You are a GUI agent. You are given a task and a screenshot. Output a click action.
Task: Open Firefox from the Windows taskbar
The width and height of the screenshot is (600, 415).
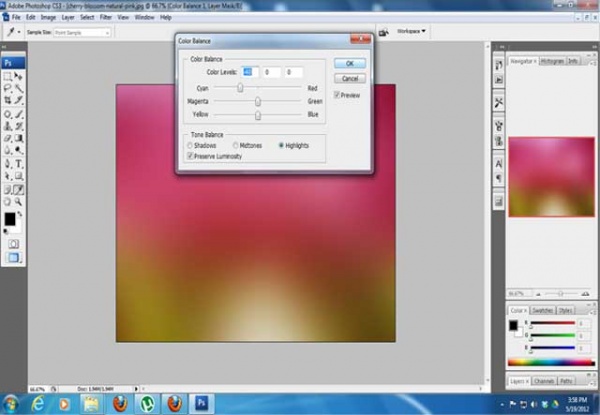[x=118, y=402]
